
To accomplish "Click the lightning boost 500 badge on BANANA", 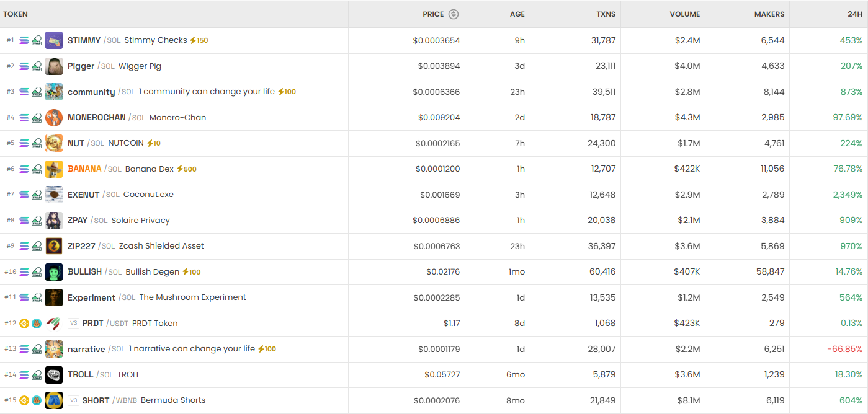I will pos(187,169).
